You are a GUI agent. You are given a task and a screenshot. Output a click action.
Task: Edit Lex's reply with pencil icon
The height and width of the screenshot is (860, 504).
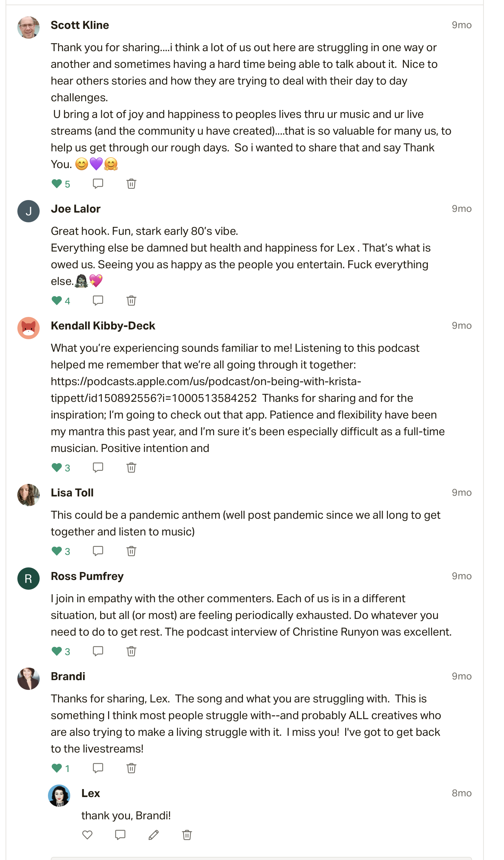[x=154, y=835]
